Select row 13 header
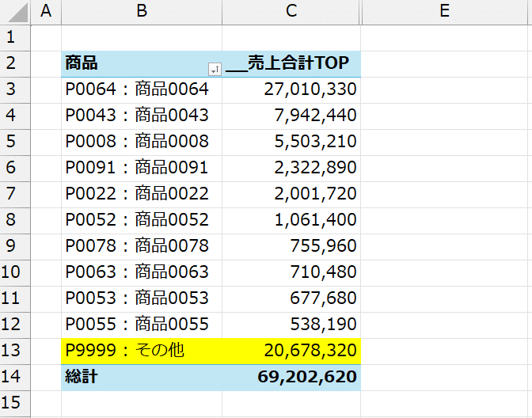The width and height of the screenshot is (532, 418). tap(15, 351)
